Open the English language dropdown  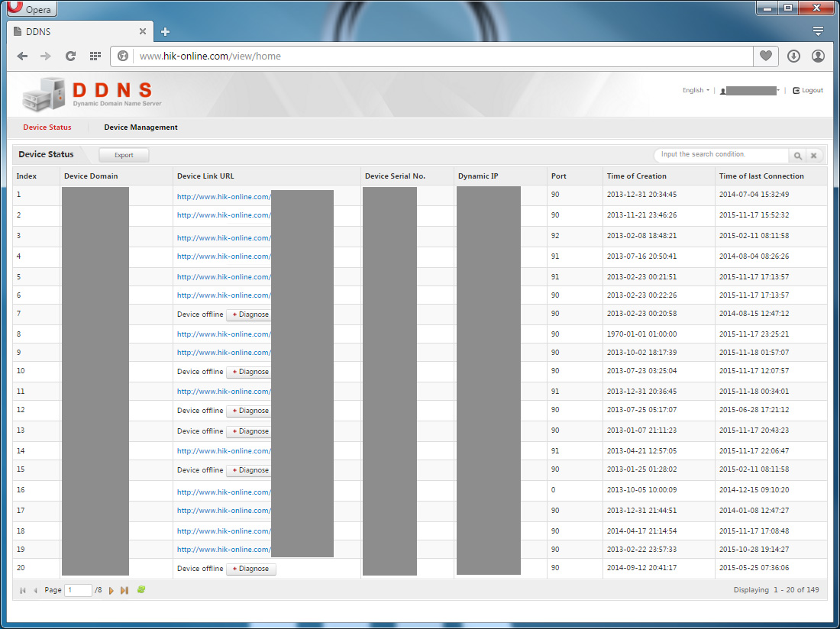696,90
